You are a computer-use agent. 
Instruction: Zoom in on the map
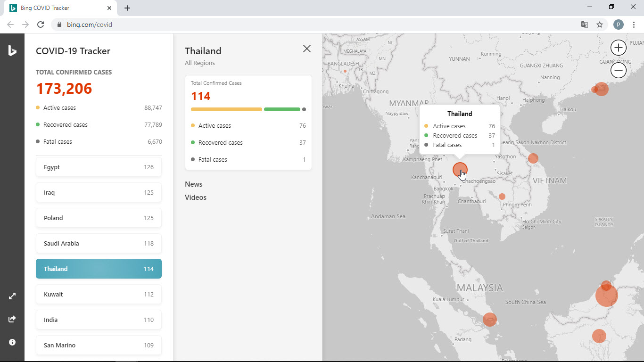coord(619,48)
